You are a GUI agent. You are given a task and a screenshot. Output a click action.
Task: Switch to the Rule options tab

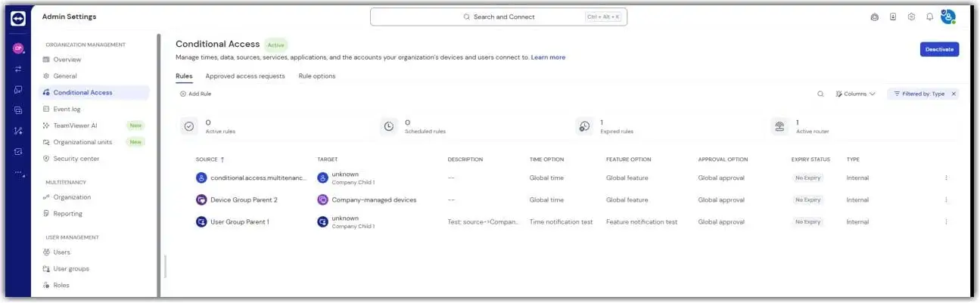(317, 76)
